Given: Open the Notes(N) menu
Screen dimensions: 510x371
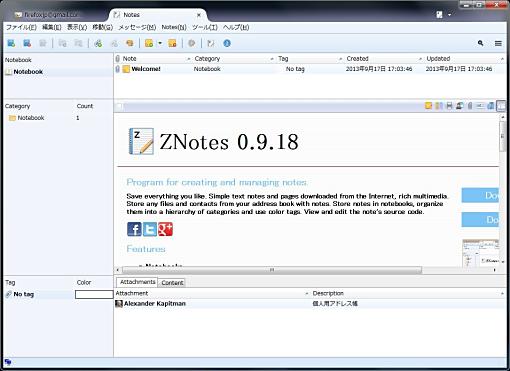Looking at the screenshot, I should tap(174, 27).
